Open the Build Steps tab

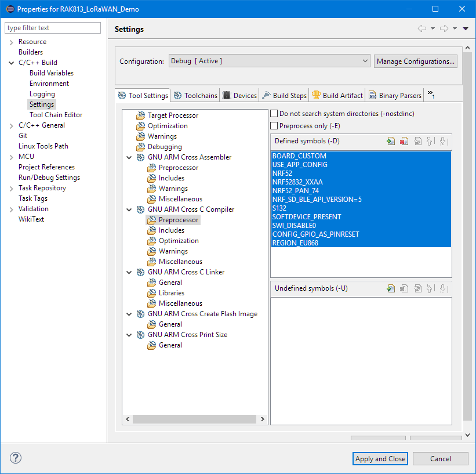click(284, 96)
